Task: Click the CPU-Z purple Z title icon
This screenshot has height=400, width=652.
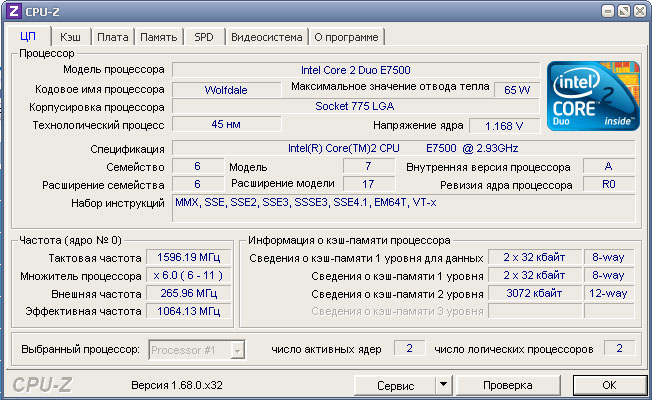Action: pos(13,11)
